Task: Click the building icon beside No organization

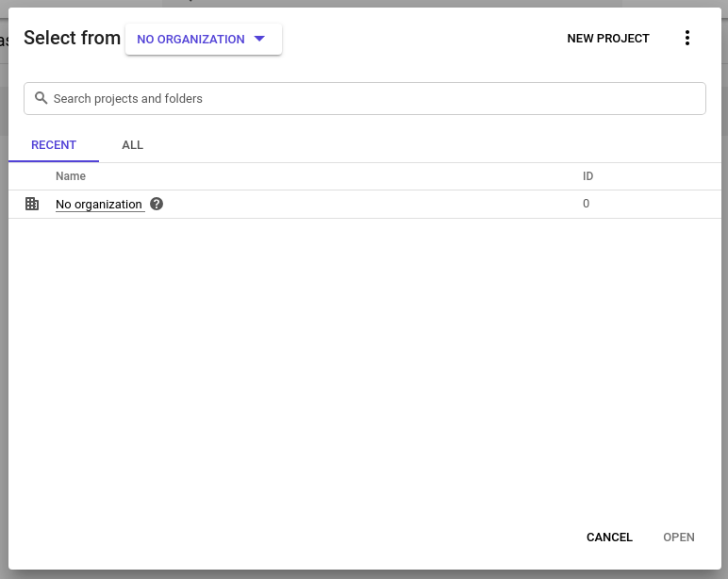Action: [x=32, y=204]
